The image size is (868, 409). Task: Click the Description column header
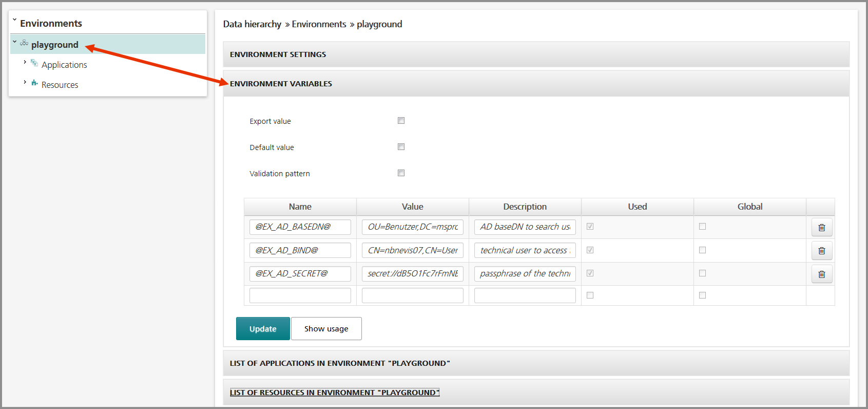(x=525, y=207)
